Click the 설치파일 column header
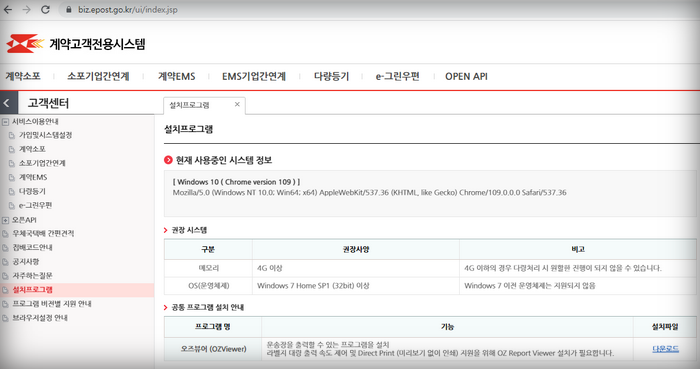700x369 pixels. [665, 327]
